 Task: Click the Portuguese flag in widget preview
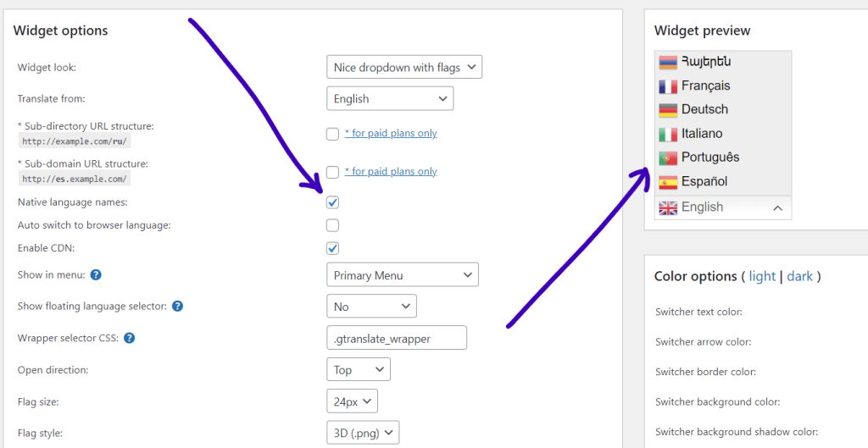click(x=668, y=158)
